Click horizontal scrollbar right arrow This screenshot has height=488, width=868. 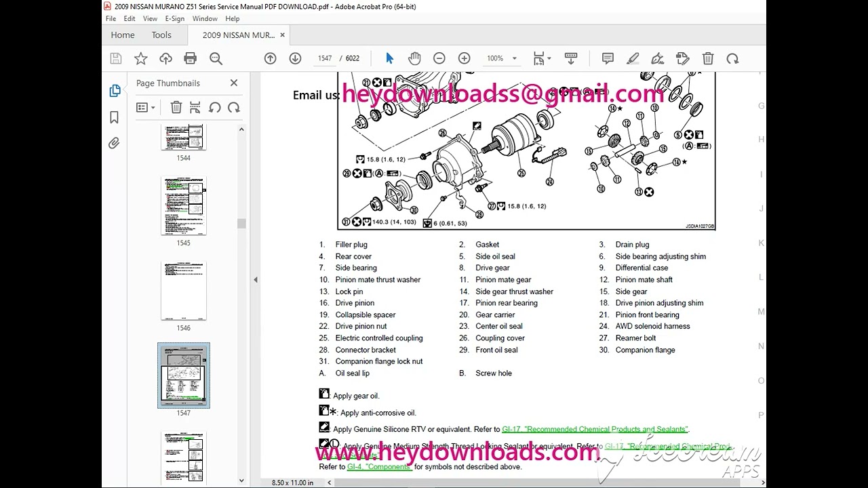pyautogui.click(x=762, y=483)
